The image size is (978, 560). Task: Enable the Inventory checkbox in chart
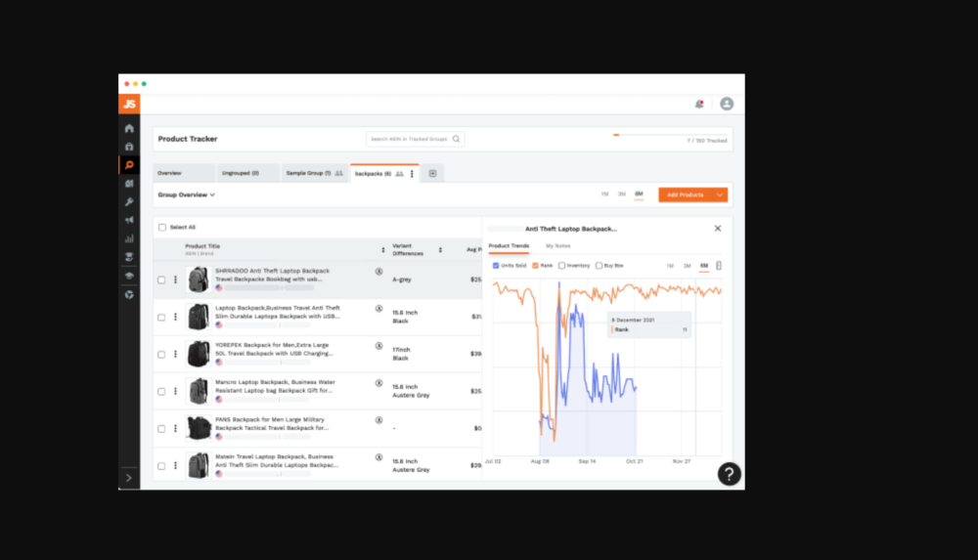click(561, 265)
